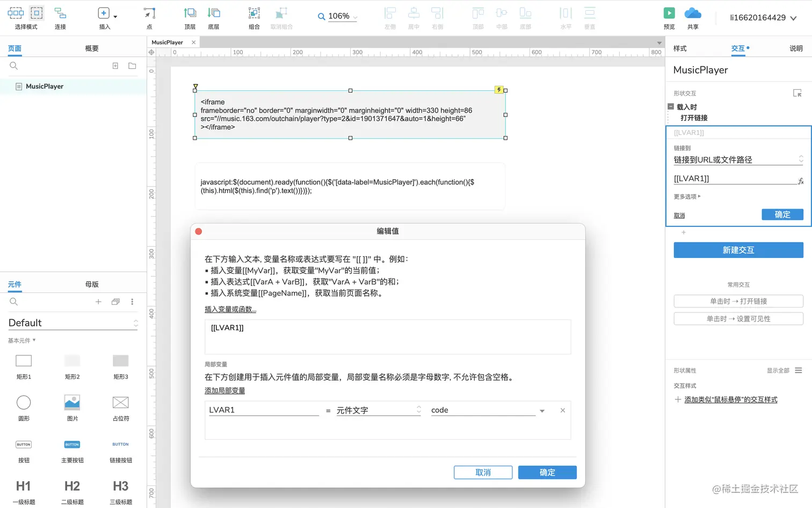Click the add folder icon

(132, 66)
